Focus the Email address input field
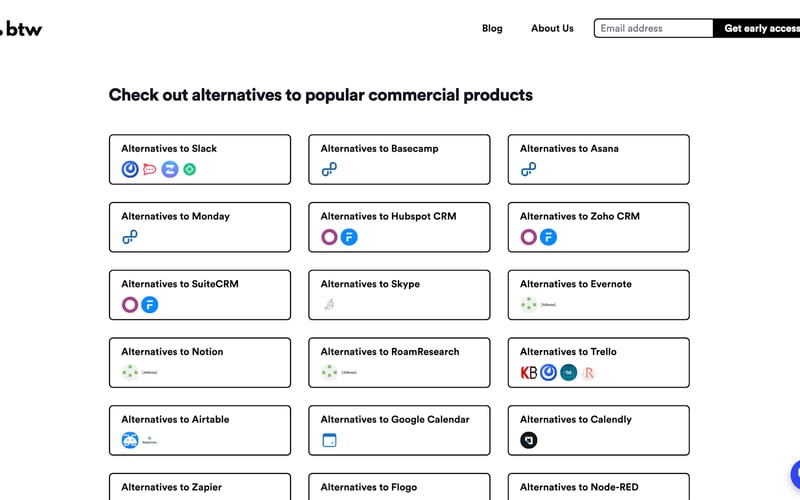Image resolution: width=800 pixels, height=500 pixels. tap(652, 28)
